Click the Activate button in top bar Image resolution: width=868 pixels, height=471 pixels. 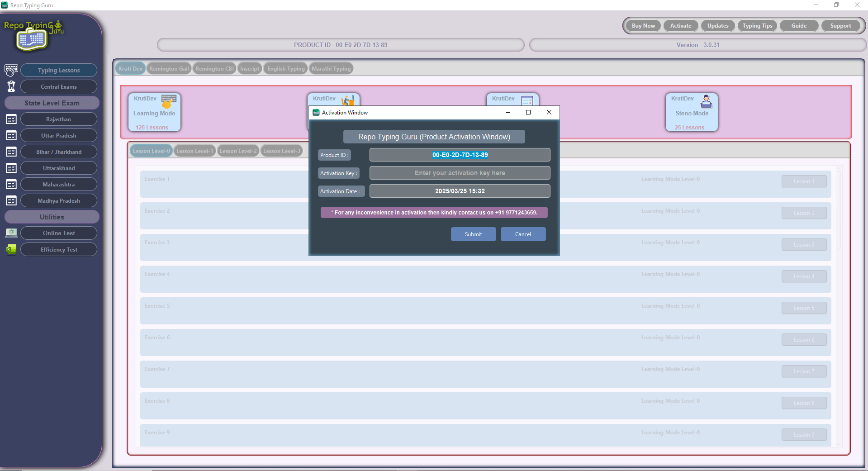pos(681,26)
